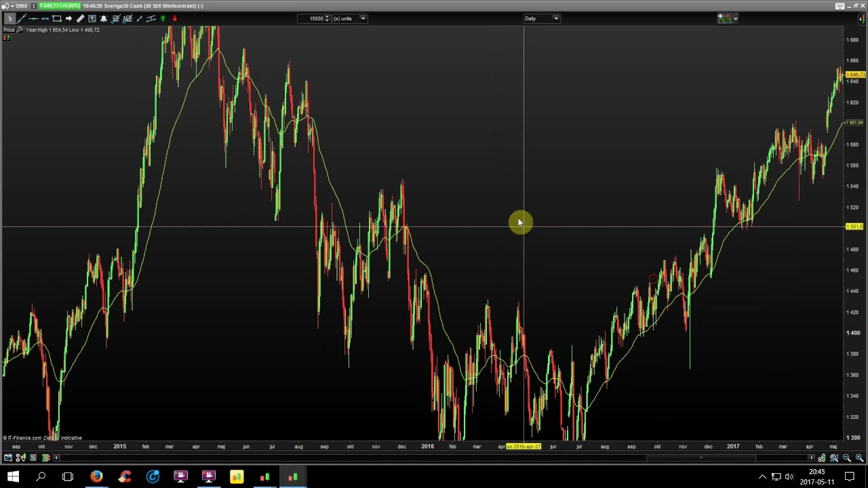Open Windows search magnifier

(x=41, y=476)
